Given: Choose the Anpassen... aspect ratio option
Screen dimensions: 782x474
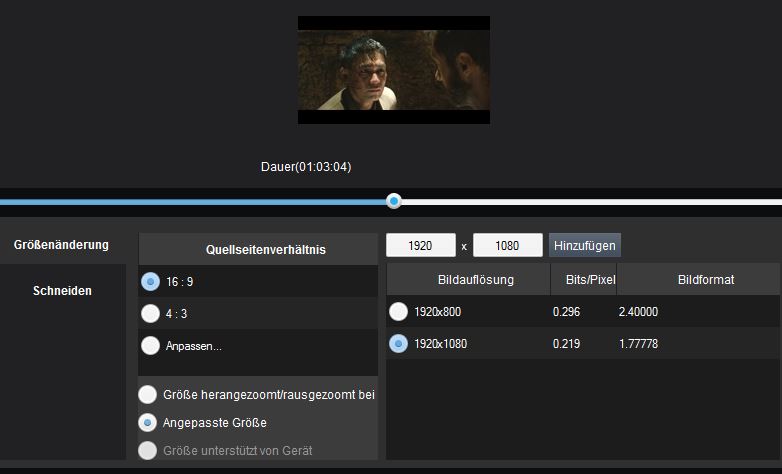Looking at the screenshot, I should (150, 346).
